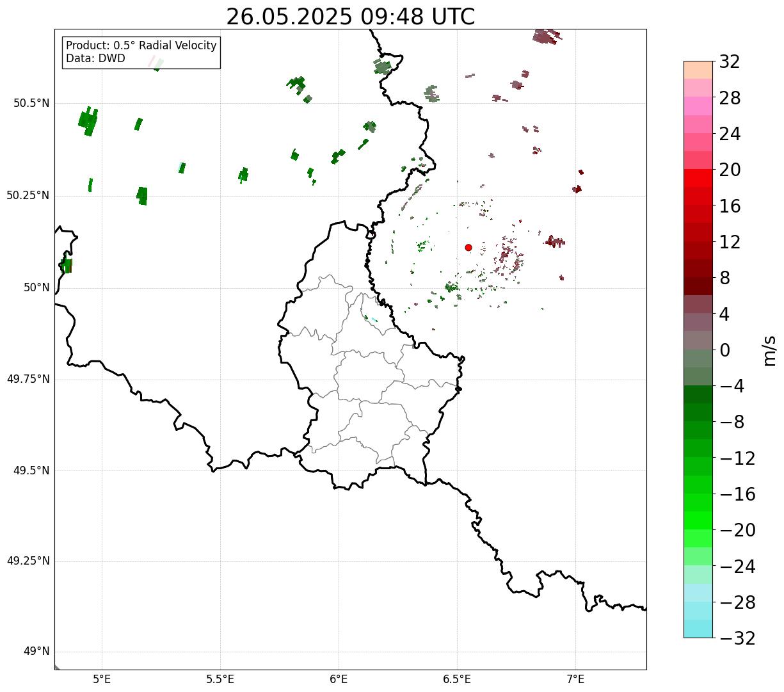The width and height of the screenshot is (784, 692).
Task: Pick the dark green swatch just below −4
Action: coord(698,395)
